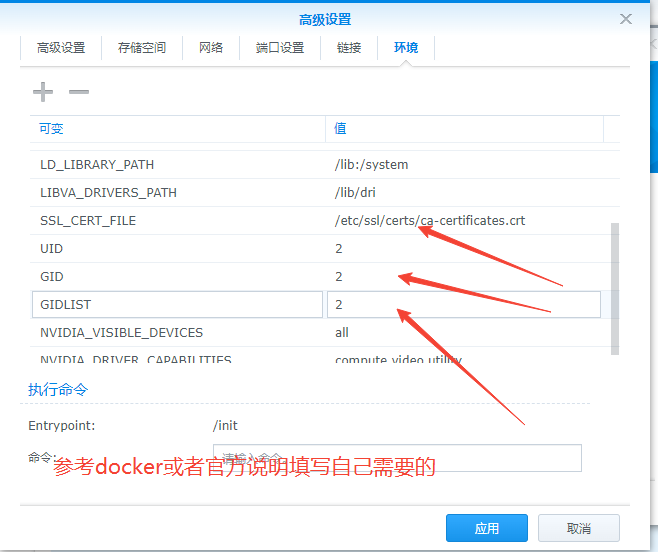Screen dimensions: 658x552
Task: Select the 环境 tab
Action: coord(406,48)
